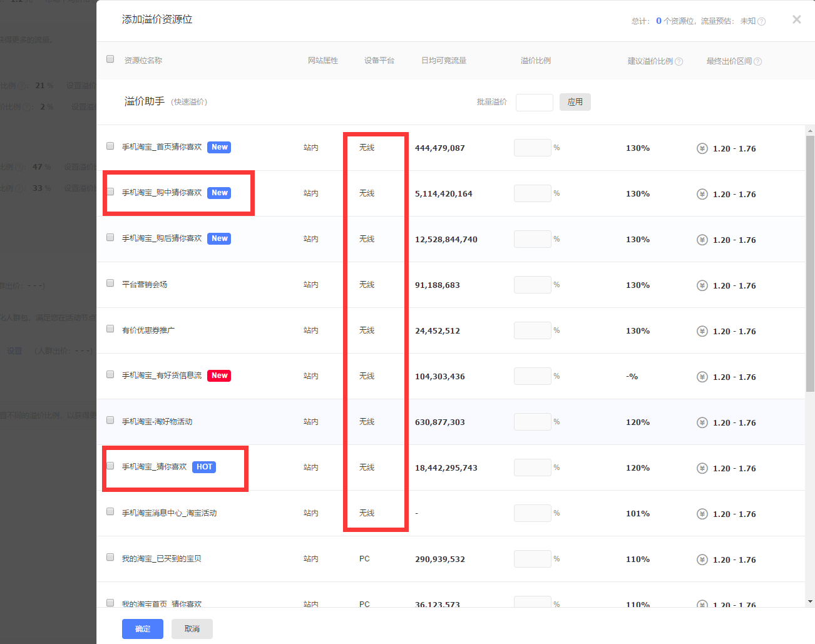Check 我的淘宝_已买到的宝贝 checkbox
Image resolution: width=815 pixels, height=644 pixels.
110,557
